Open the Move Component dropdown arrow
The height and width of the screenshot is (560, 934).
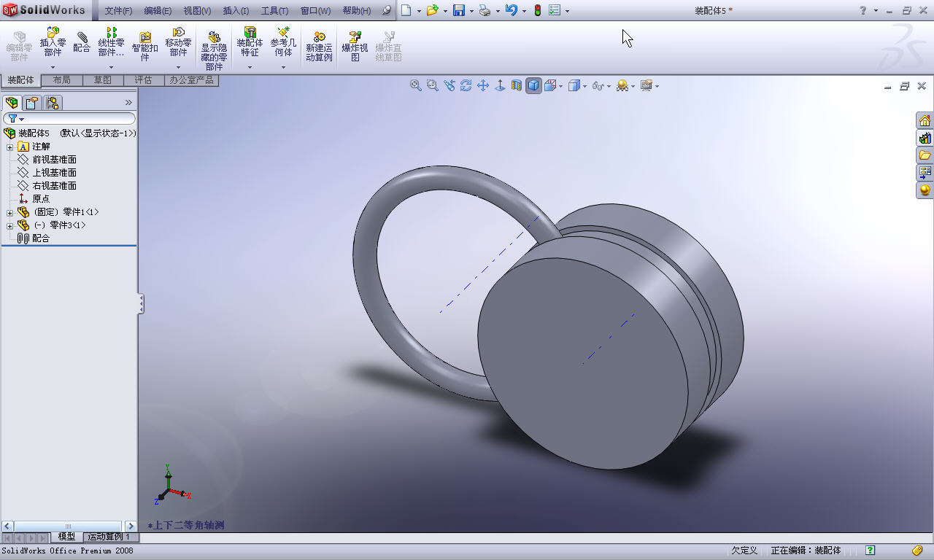click(179, 68)
